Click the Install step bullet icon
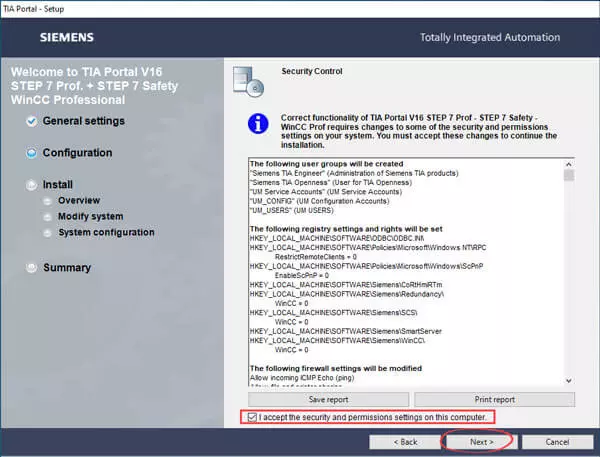Screen dimensions: 600x457 tap(32, 185)
